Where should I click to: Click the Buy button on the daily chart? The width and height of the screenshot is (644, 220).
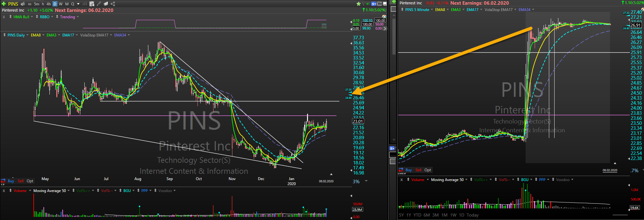tap(11, 181)
